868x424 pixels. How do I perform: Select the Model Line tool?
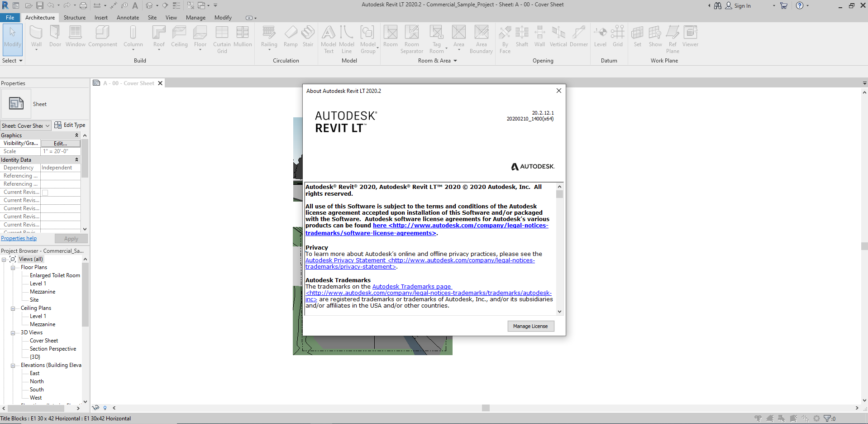pyautogui.click(x=347, y=39)
